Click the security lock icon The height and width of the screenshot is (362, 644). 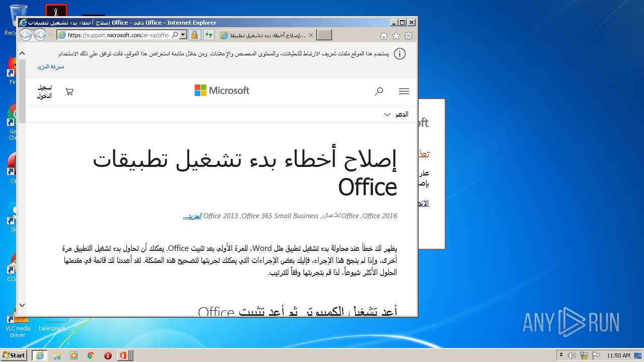tap(194, 35)
